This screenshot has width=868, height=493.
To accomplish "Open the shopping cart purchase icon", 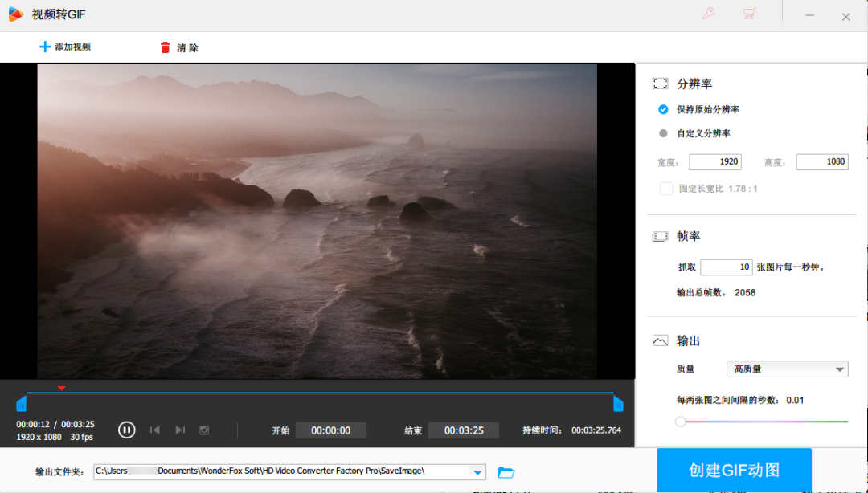I will point(749,14).
